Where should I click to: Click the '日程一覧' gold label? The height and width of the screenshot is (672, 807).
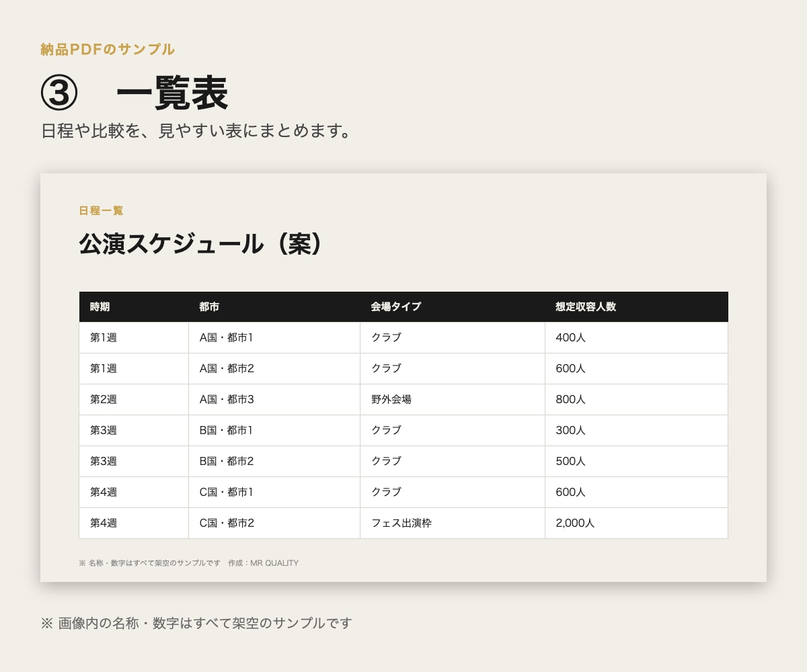(x=102, y=210)
